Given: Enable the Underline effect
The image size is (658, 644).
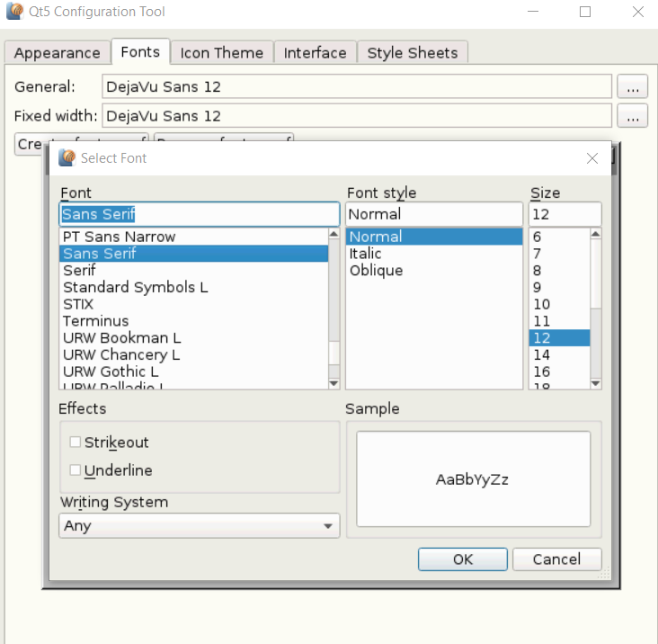Looking at the screenshot, I should (x=76, y=470).
